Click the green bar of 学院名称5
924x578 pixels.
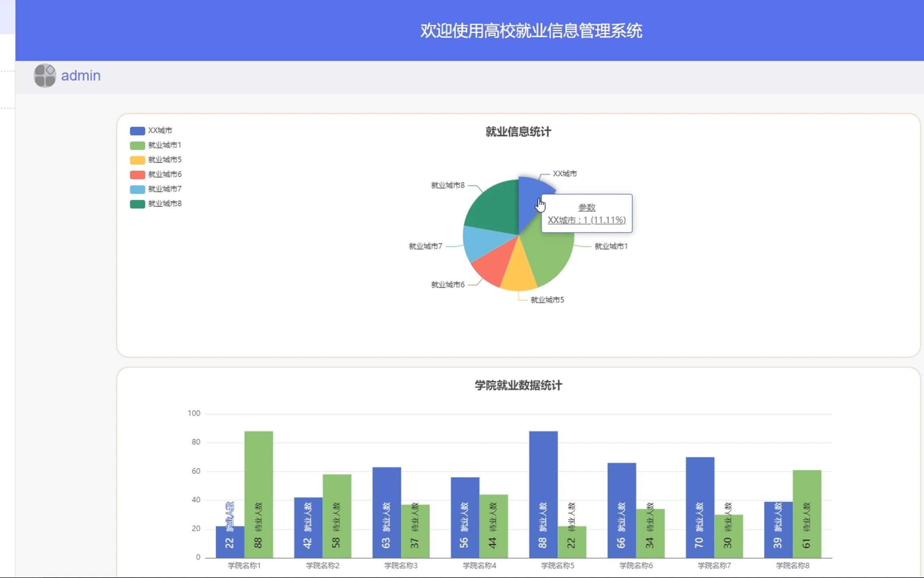(x=572, y=542)
